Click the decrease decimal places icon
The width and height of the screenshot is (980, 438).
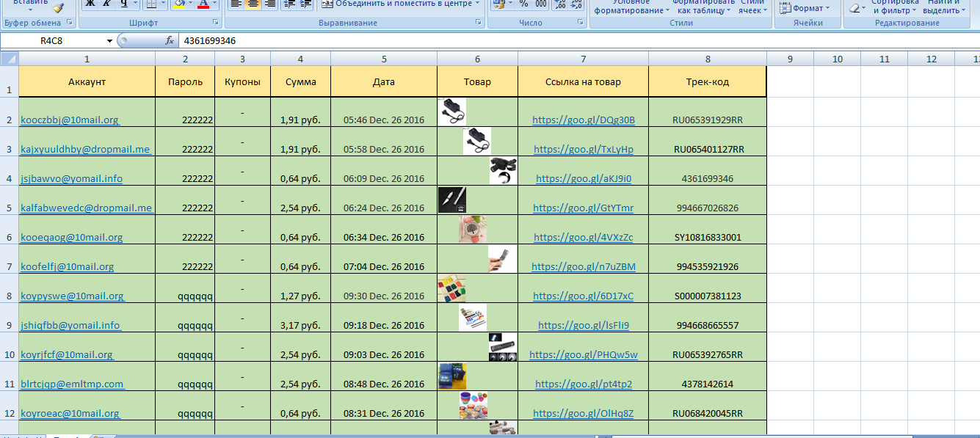576,4
